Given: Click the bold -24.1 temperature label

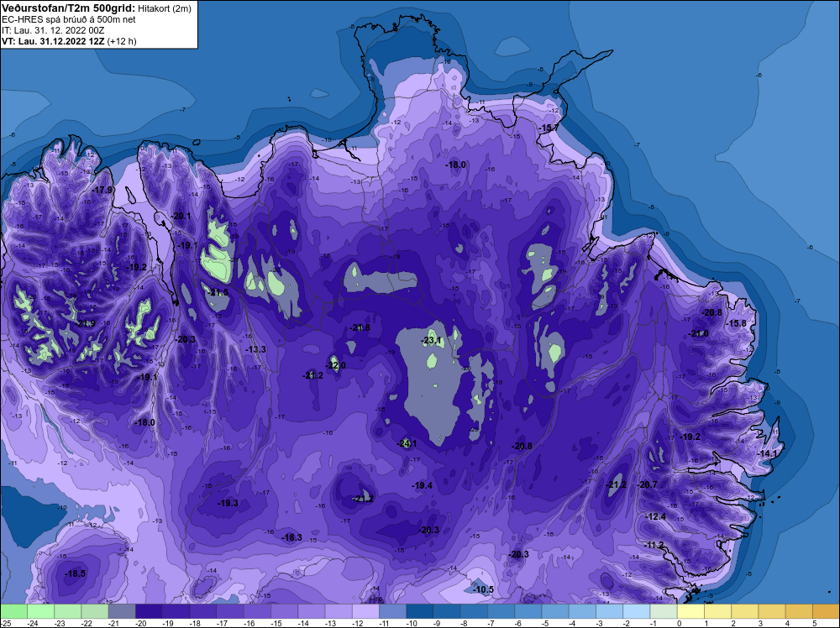Looking at the screenshot, I should (x=407, y=444).
